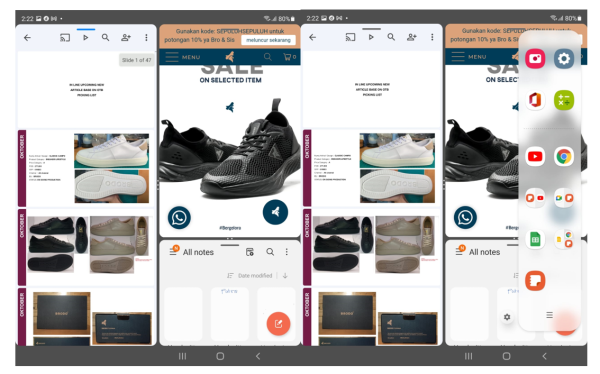Tap edge panel list icon at bottom
Image resolution: width=600 pixels, height=374 pixels.
(x=549, y=315)
